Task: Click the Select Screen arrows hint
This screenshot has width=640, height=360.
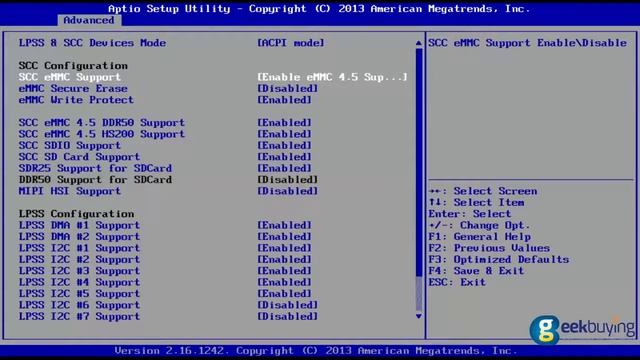Action: pos(483,191)
